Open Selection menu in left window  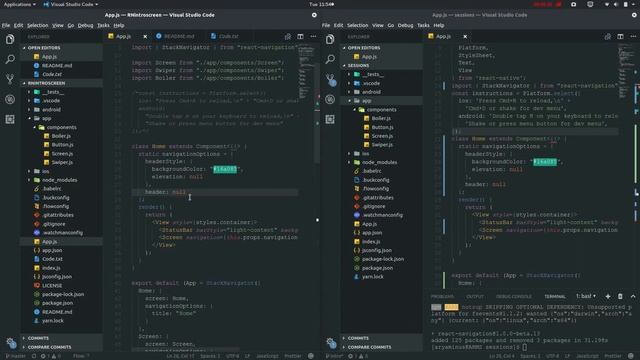(x=38, y=25)
